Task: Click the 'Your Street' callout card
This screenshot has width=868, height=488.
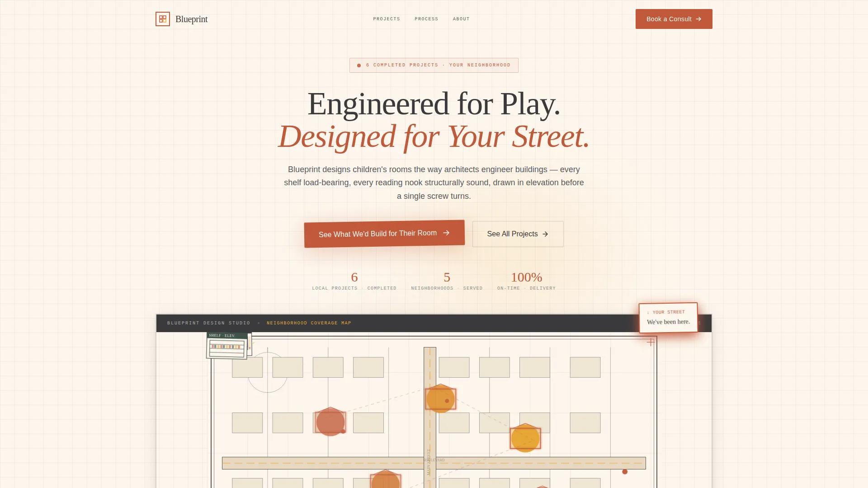Action: [x=668, y=318]
